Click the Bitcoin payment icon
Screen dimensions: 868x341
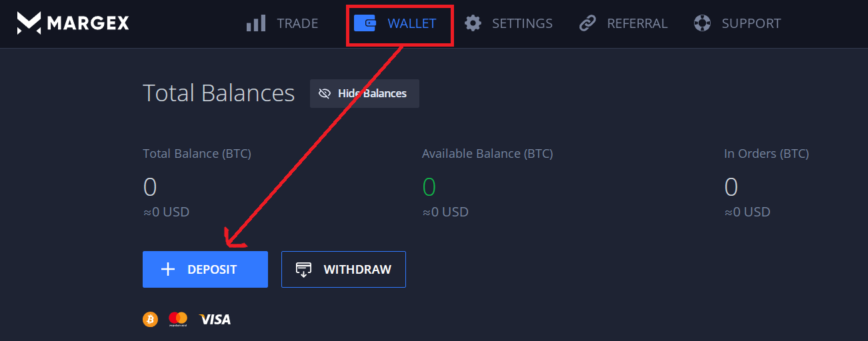151,319
